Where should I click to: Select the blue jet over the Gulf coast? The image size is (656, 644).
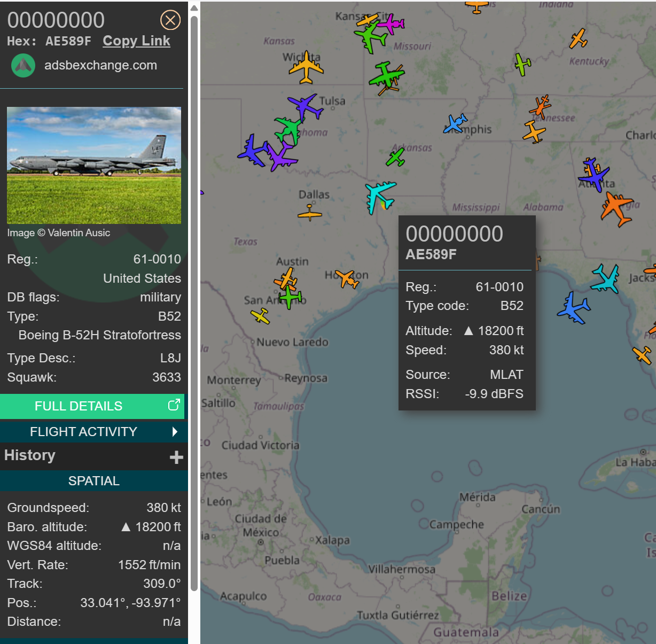(x=574, y=308)
